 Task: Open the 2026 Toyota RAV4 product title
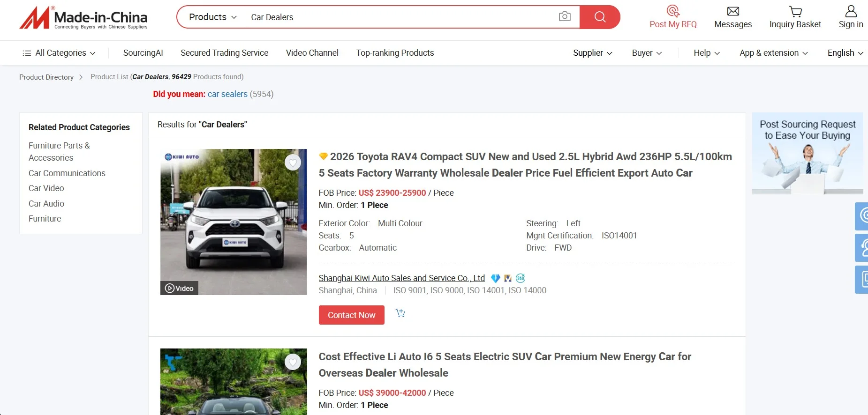click(525, 165)
